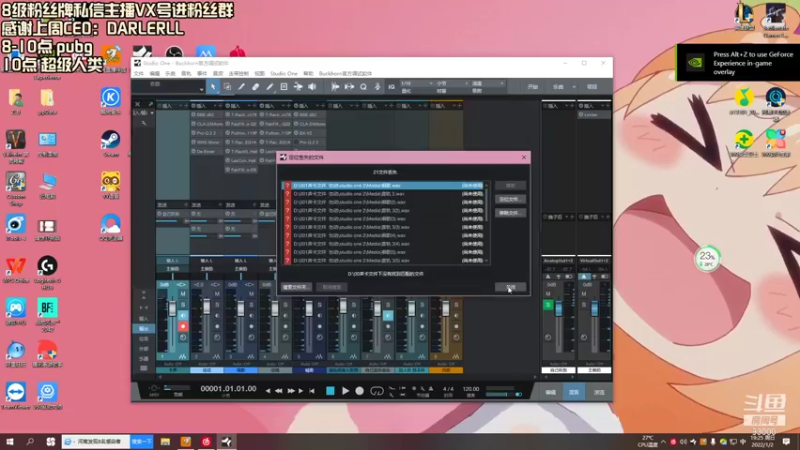Click the Close button at dialog bottom right
800x450 pixels.
click(x=510, y=287)
